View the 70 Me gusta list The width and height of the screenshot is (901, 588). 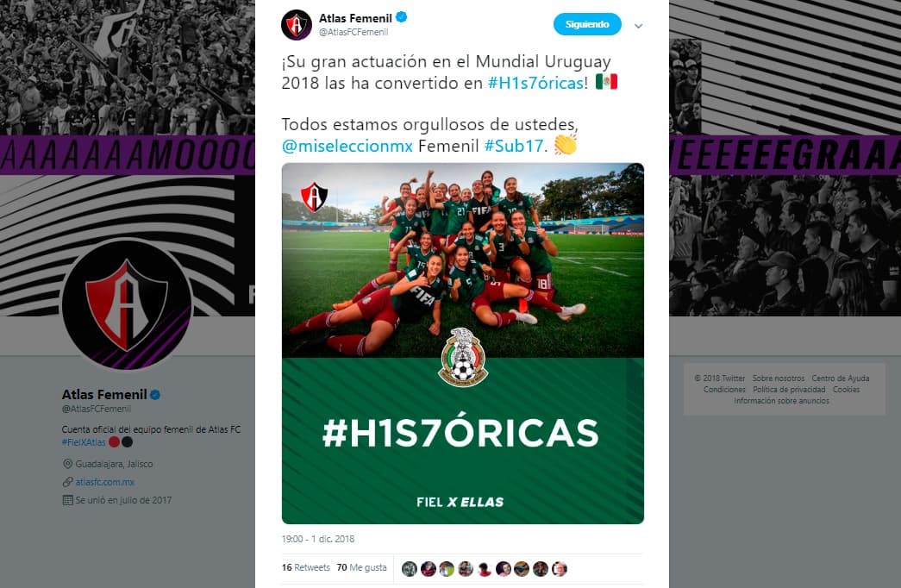(x=361, y=568)
